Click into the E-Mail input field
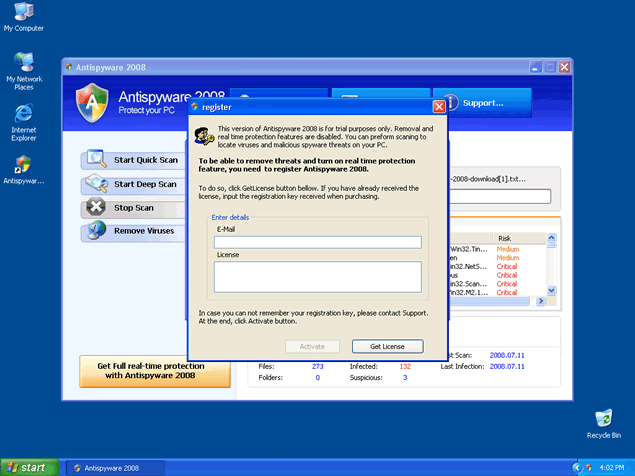 (x=317, y=242)
